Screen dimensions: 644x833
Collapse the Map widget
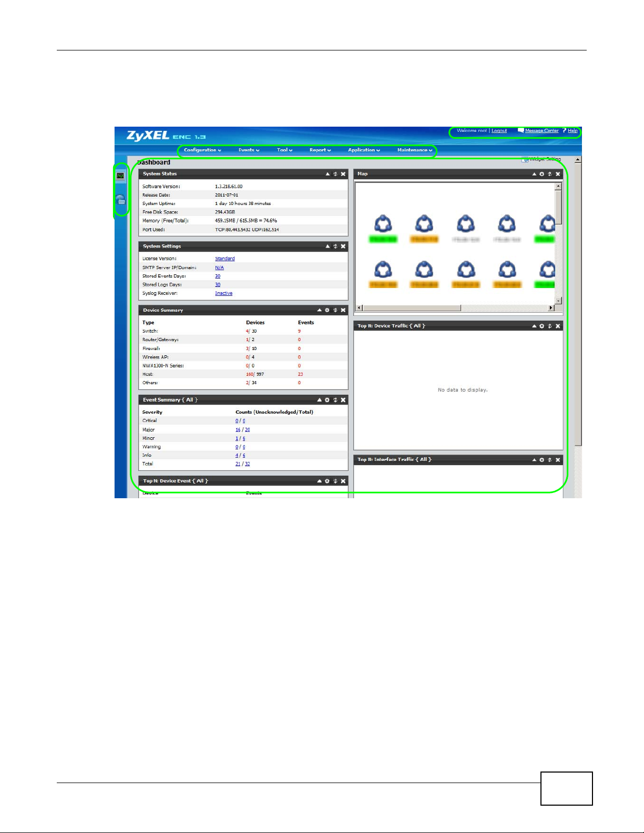(x=534, y=174)
